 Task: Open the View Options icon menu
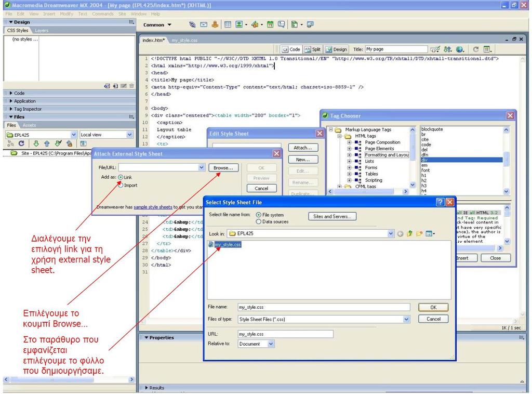487,49
